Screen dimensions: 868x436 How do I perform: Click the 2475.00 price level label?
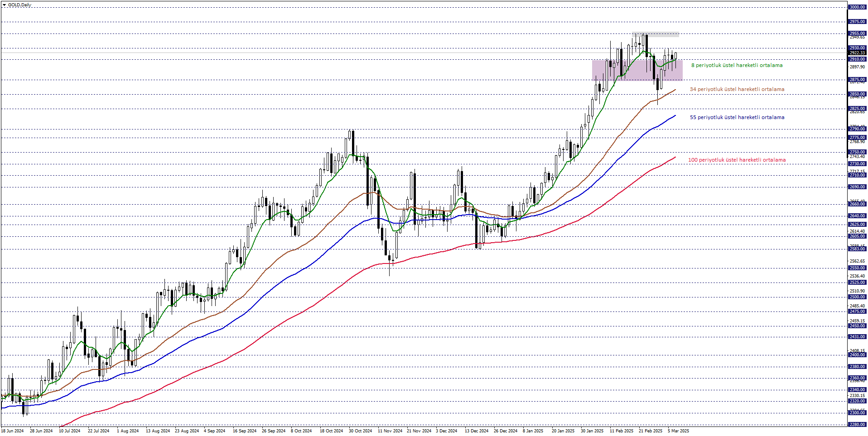click(x=857, y=311)
